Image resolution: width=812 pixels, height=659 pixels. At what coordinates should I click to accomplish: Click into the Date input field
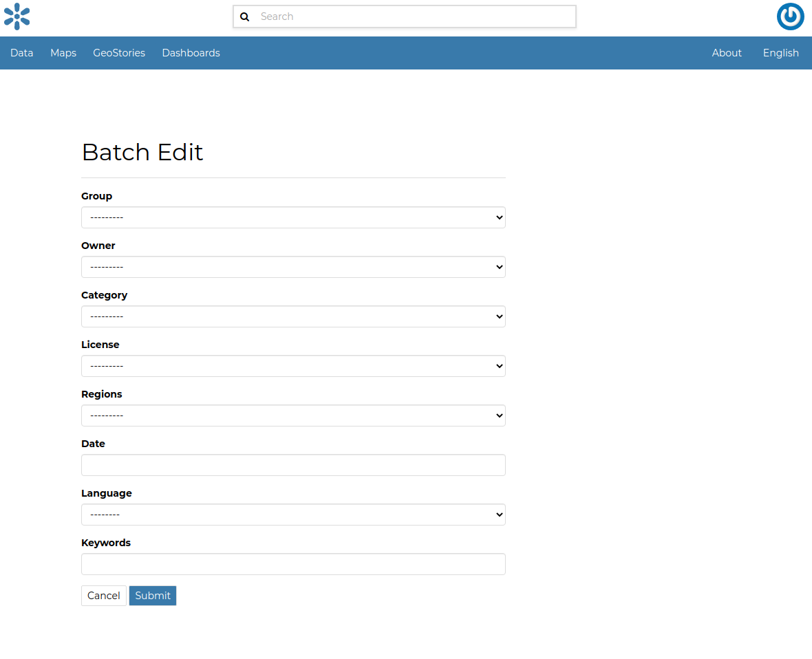point(293,465)
